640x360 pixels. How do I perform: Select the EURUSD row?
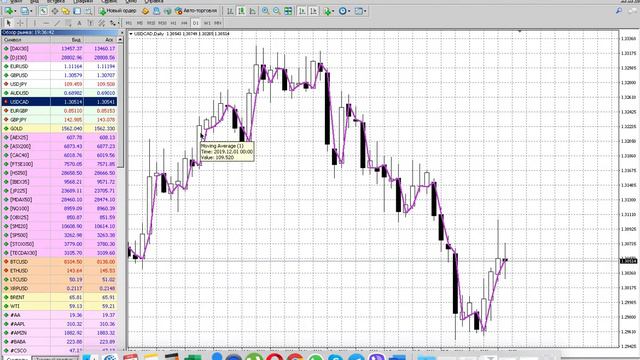tap(59, 66)
